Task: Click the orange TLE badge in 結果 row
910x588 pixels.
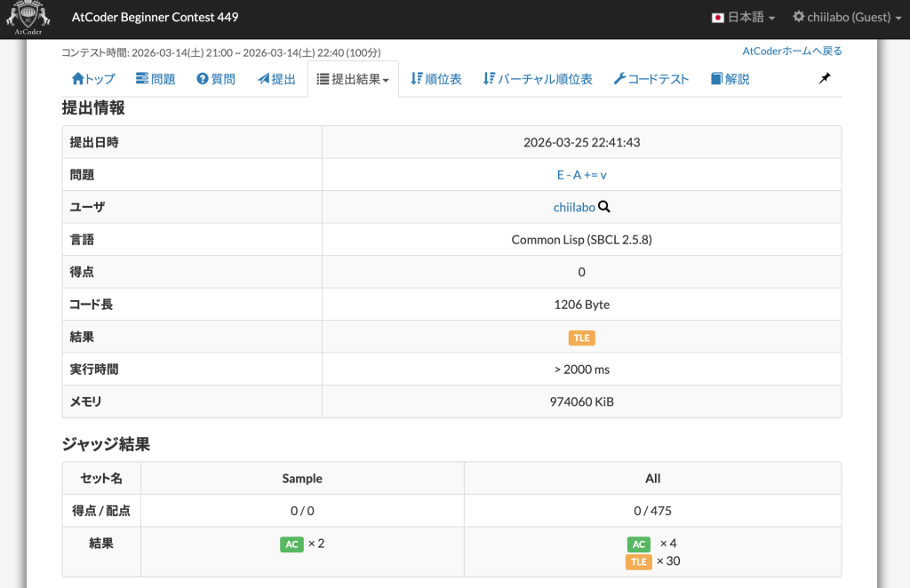Action: (x=581, y=338)
